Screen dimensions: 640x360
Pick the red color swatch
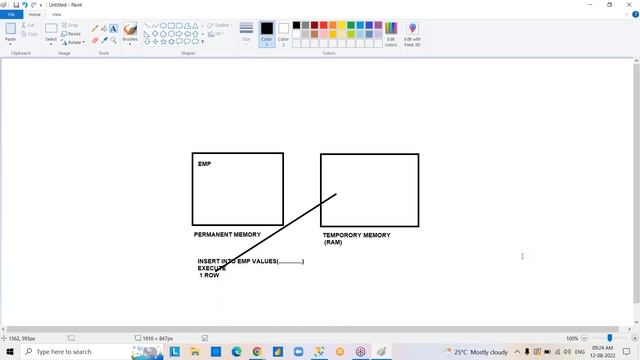click(x=324, y=25)
